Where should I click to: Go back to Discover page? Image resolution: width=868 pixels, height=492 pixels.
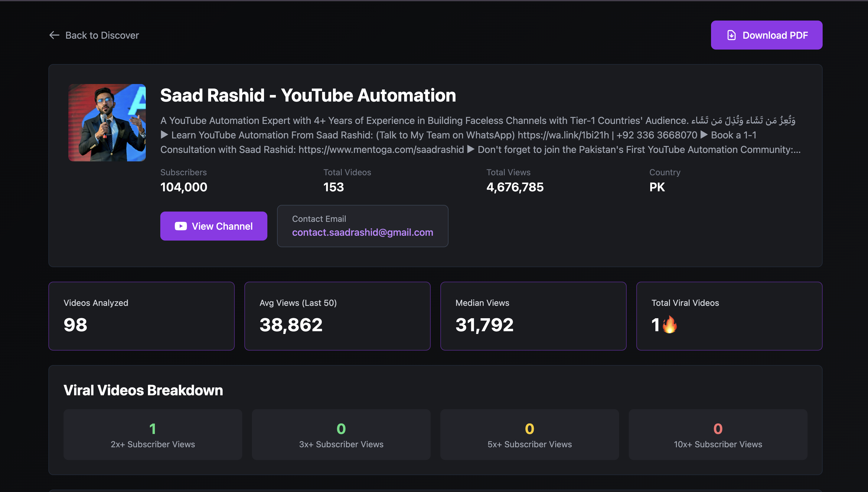click(x=102, y=35)
